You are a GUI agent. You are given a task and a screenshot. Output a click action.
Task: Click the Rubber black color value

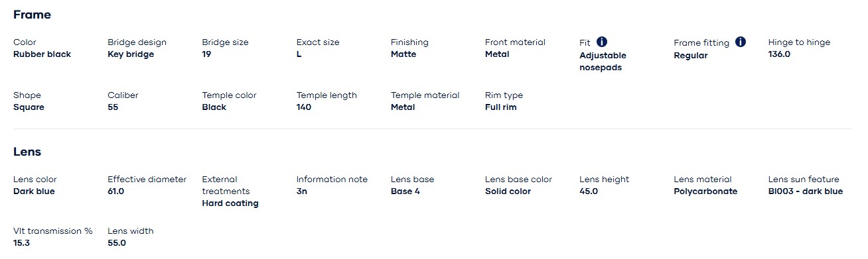(x=42, y=54)
